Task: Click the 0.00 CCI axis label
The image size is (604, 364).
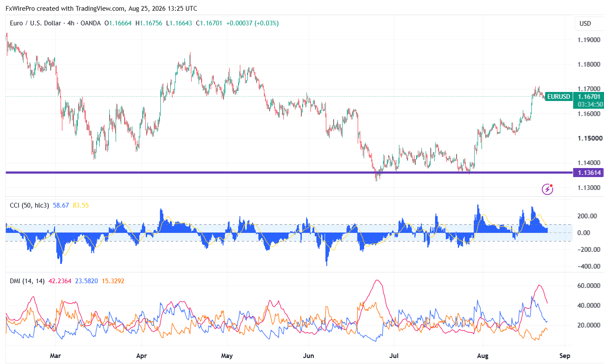Action: 584,233
